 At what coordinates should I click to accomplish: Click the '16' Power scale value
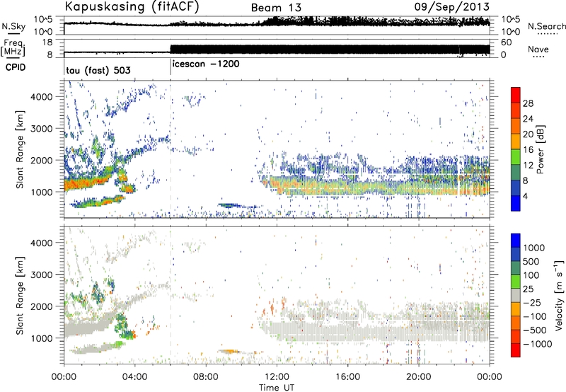tap(528, 150)
